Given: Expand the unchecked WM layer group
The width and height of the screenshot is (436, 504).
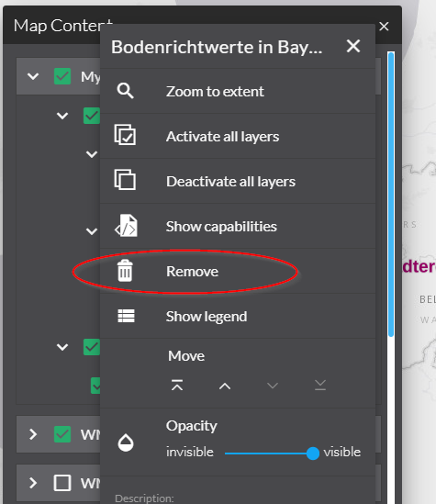Looking at the screenshot, I should 33,483.
